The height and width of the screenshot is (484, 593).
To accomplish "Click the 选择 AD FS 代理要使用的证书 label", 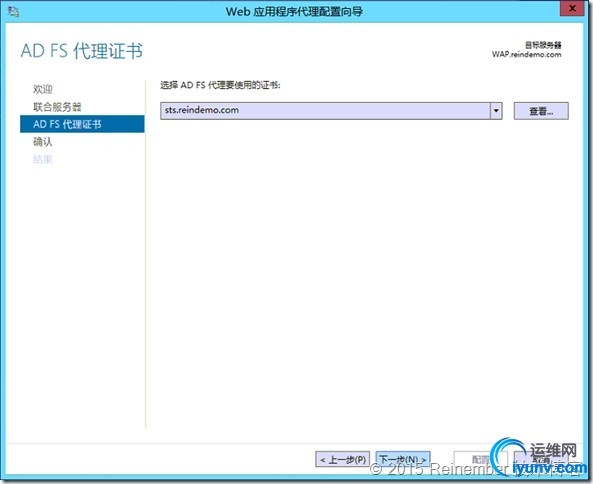I will tap(220, 85).
